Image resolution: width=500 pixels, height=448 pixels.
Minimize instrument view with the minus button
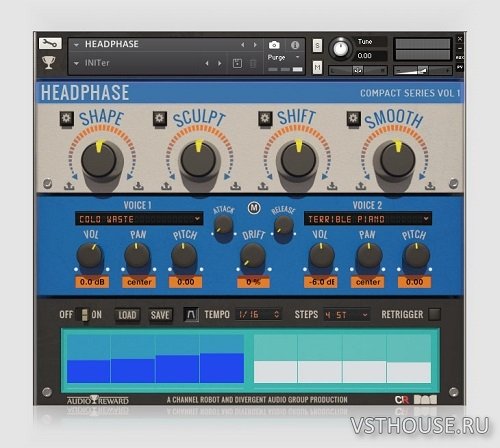[460, 49]
